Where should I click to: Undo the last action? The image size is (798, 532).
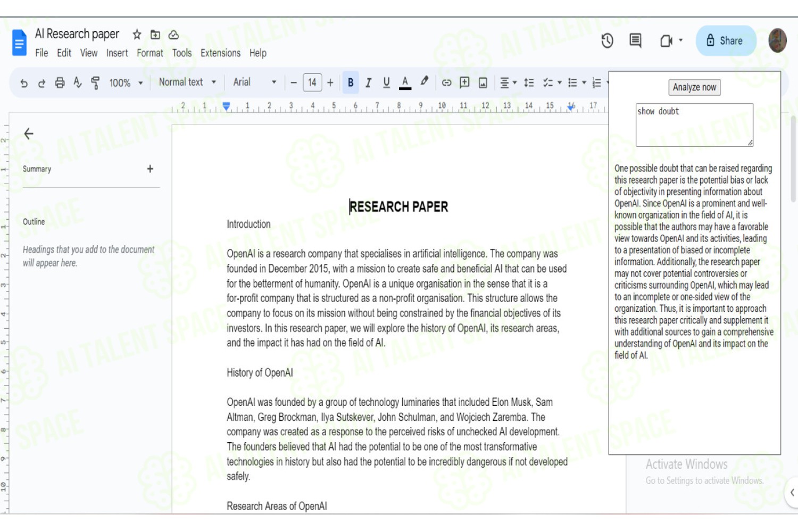point(24,83)
